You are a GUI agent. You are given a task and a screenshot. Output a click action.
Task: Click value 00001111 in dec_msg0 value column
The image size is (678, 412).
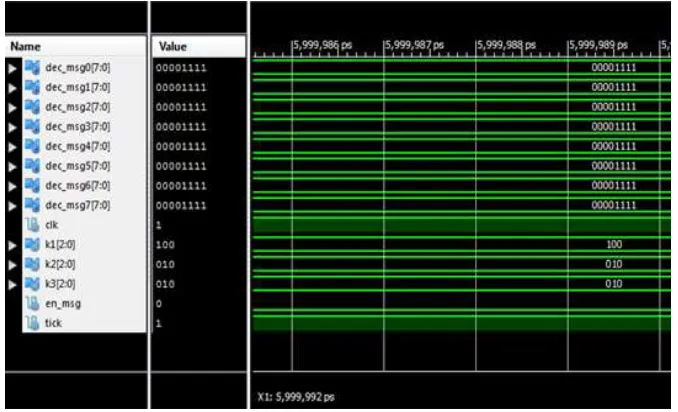(x=181, y=68)
